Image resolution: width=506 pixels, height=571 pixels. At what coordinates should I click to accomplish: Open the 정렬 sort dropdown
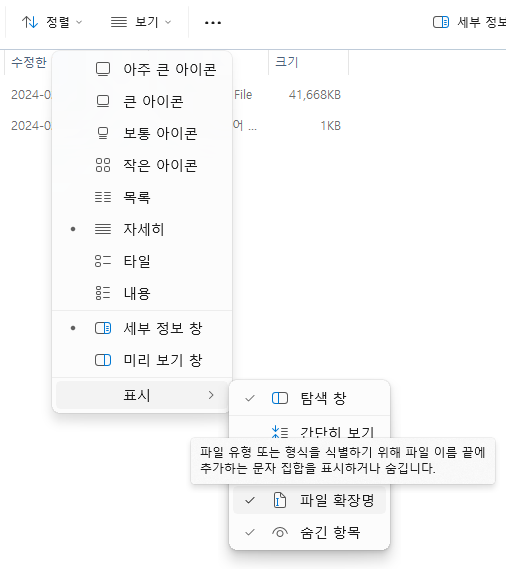(52, 22)
